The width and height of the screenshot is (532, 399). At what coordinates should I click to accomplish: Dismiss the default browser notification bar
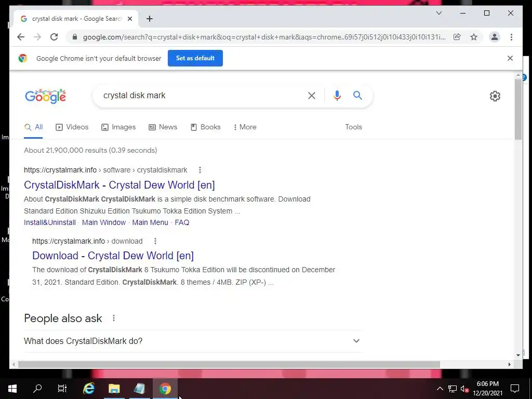tap(510, 58)
